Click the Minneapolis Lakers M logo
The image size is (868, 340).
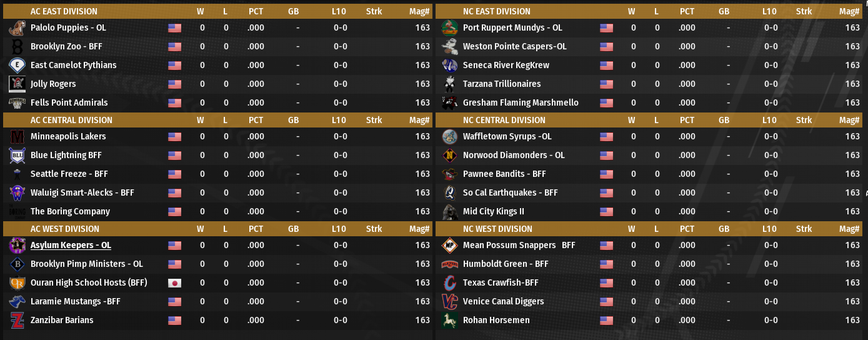click(17, 136)
